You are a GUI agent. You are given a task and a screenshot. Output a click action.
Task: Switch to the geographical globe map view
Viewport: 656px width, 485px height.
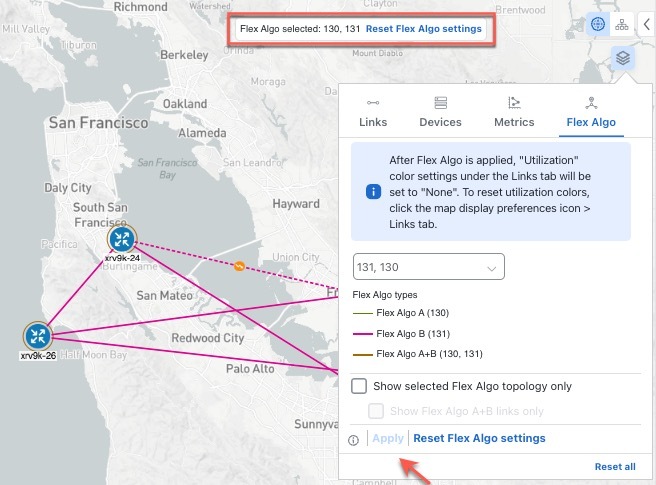(x=598, y=25)
